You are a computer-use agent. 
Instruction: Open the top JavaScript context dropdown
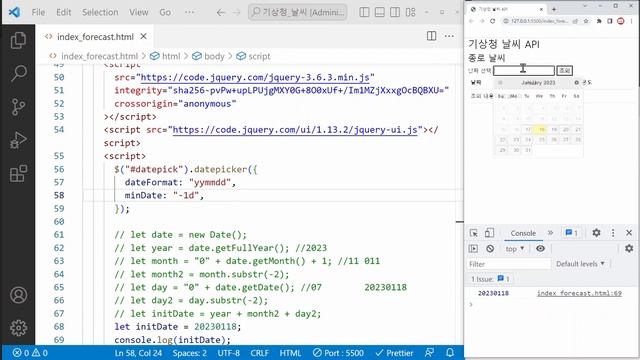[515, 249]
